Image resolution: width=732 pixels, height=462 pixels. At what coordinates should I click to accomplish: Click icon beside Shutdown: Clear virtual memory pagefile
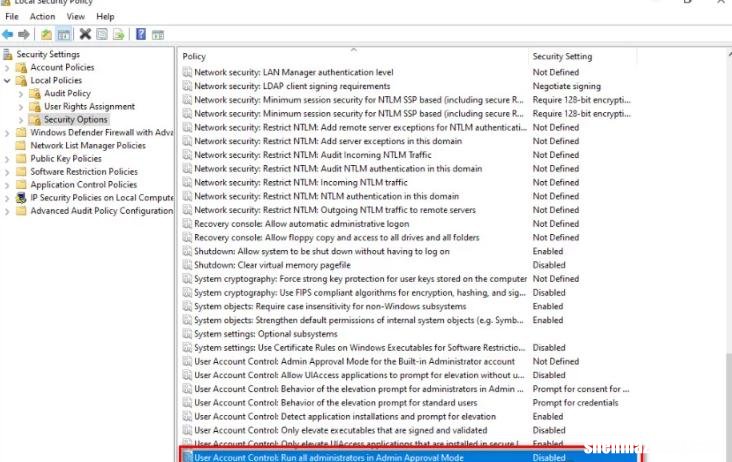[x=187, y=265]
